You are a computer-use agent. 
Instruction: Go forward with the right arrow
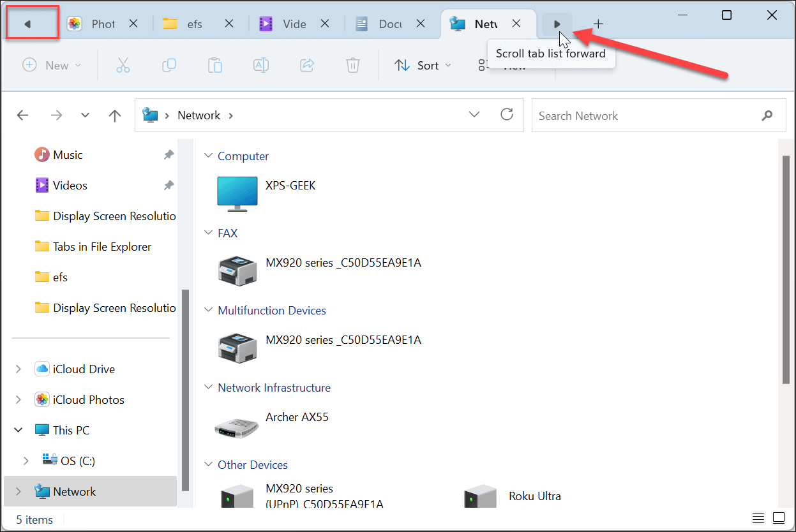pos(56,115)
